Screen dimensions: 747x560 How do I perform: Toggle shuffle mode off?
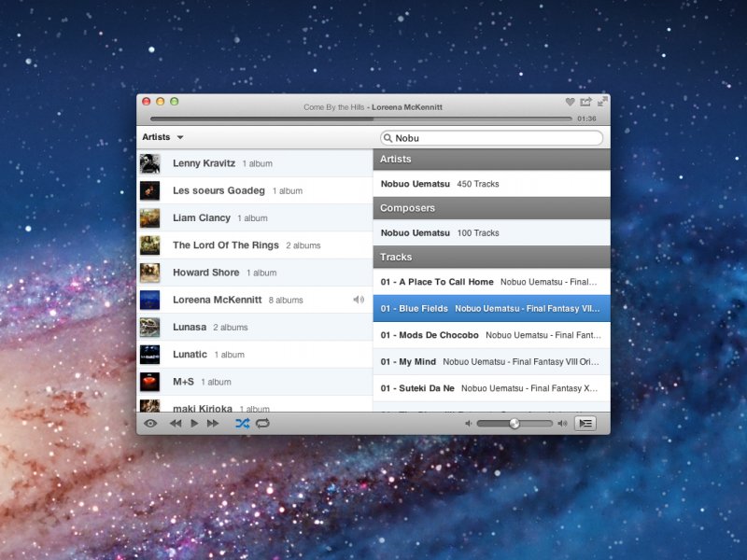(x=242, y=424)
